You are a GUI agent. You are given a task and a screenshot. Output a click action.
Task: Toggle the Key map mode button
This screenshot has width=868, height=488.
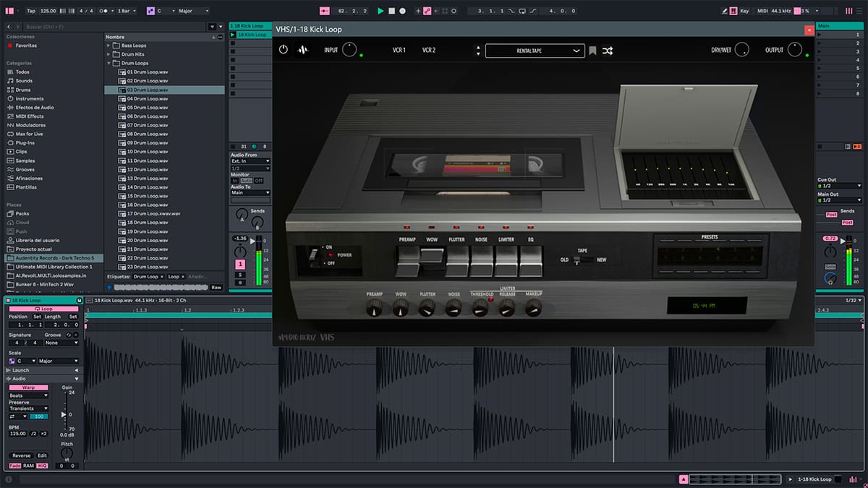point(744,11)
